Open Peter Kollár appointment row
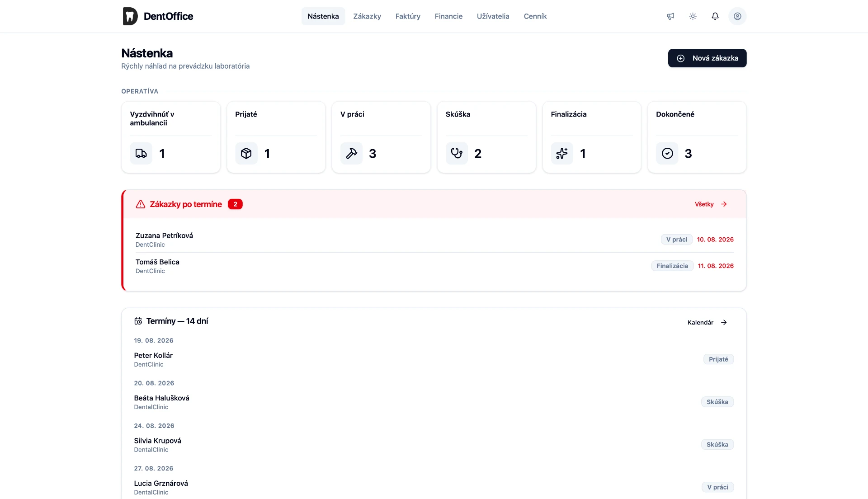The height and width of the screenshot is (499, 868). pyautogui.click(x=434, y=359)
